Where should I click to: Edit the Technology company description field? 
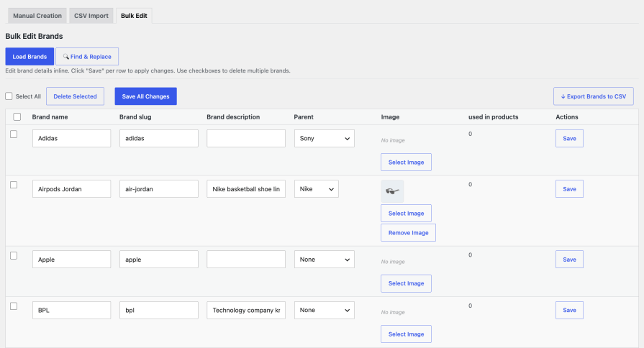246,310
